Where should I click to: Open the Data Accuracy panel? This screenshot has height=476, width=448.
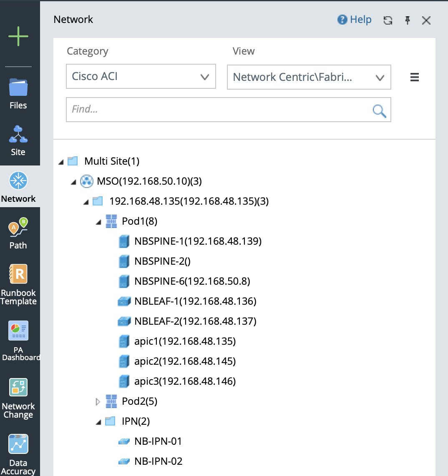[x=18, y=454]
